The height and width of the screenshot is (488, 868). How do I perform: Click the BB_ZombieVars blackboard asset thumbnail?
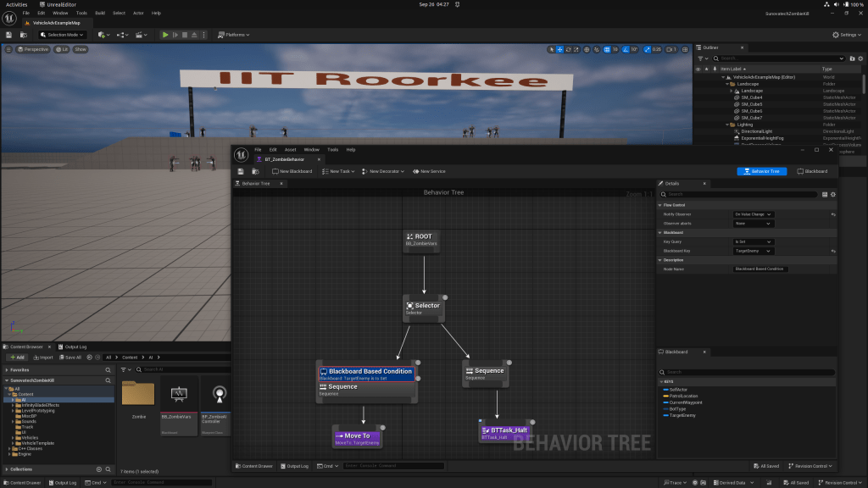pyautogui.click(x=179, y=394)
